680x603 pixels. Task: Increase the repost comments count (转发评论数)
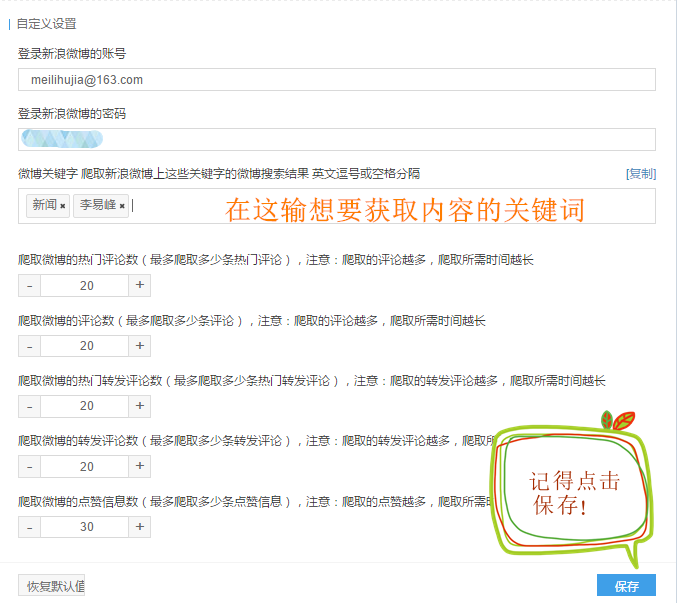[140, 466]
